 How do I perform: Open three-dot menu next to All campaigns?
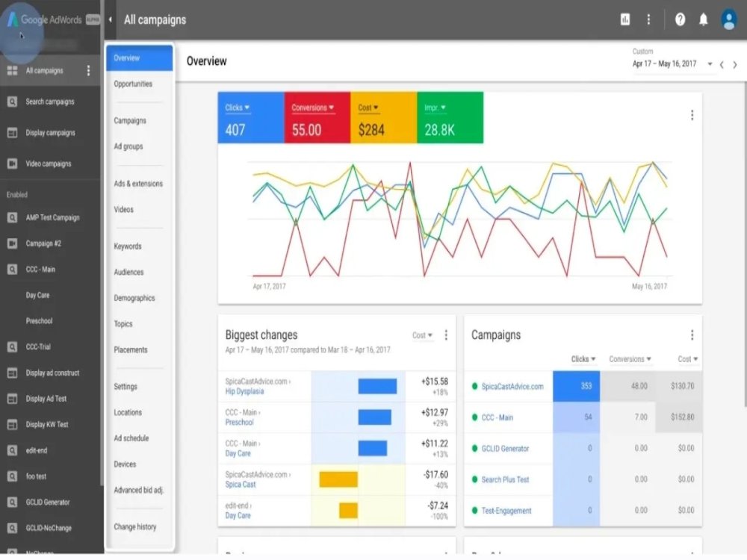[88, 70]
